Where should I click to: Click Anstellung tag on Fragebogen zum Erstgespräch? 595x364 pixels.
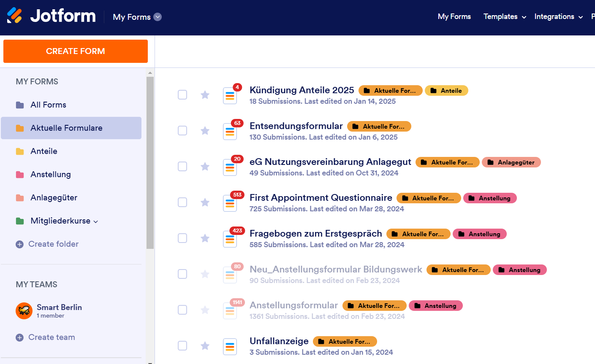tap(480, 234)
